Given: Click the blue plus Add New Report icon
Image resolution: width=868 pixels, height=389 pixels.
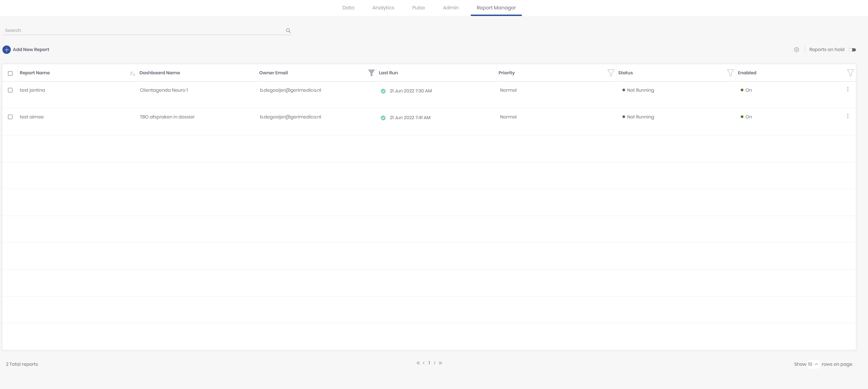Looking at the screenshot, I should (x=7, y=50).
